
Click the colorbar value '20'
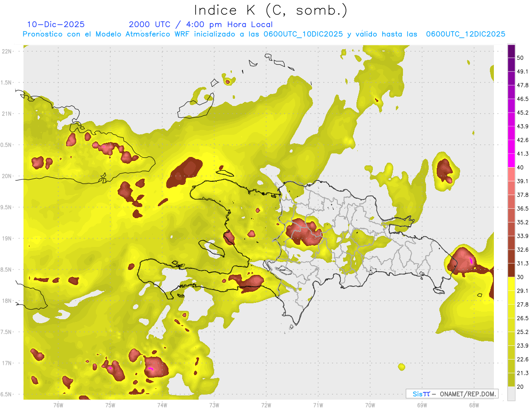point(520,387)
